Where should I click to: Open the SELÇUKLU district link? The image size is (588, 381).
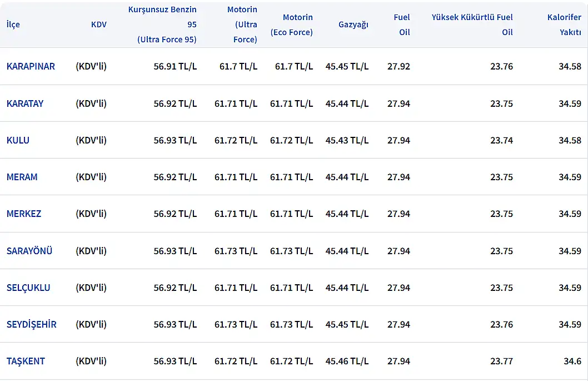[x=28, y=288]
